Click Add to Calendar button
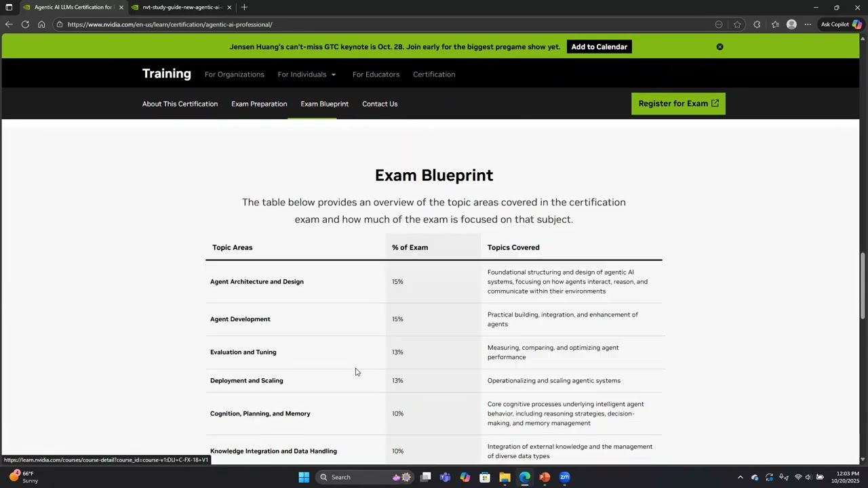Viewport: 868px width, 488px height. click(599, 47)
